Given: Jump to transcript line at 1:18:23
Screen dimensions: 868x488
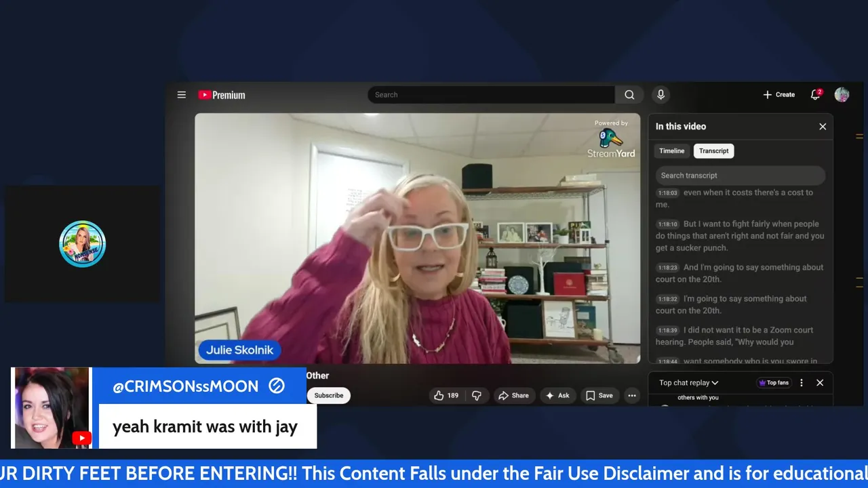Looking at the screenshot, I should click(x=741, y=273).
